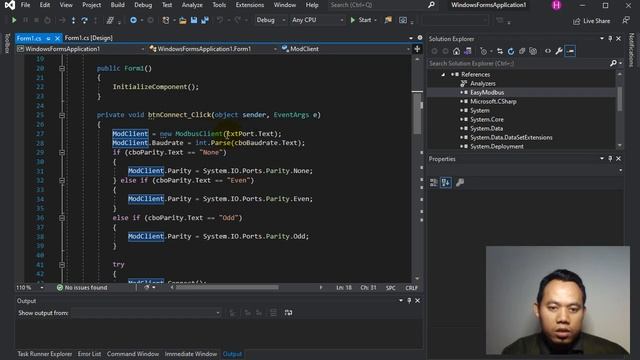Click the Property Pages wrench icon

click(x=460, y=182)
